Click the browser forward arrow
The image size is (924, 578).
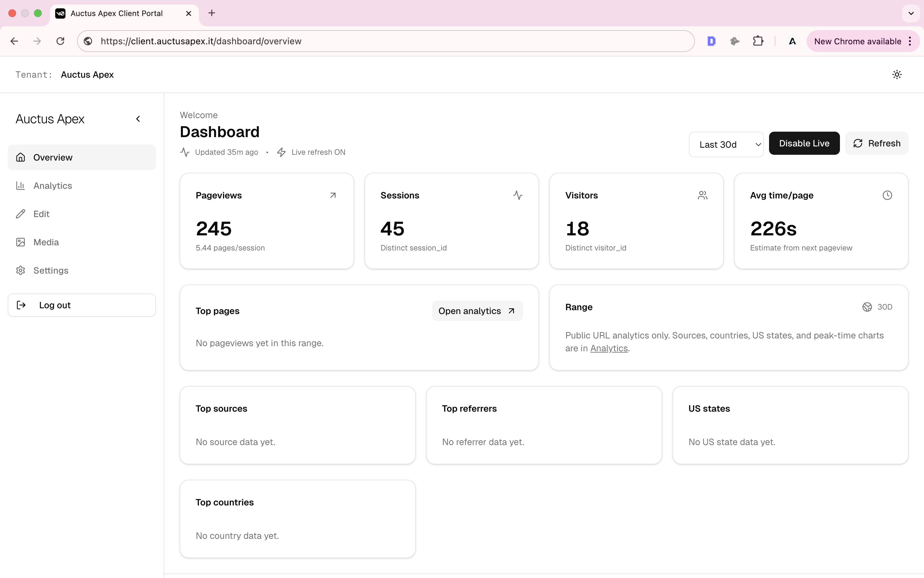(37, 41)
